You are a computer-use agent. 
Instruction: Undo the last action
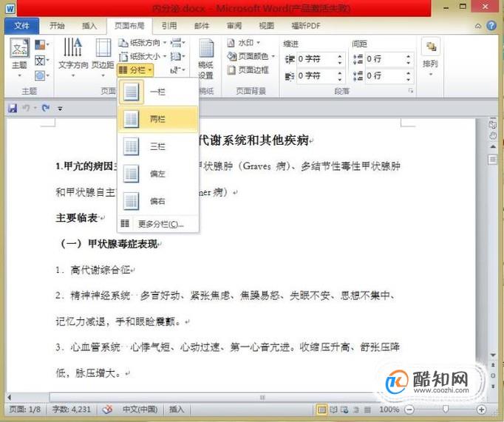coord(26,109)
